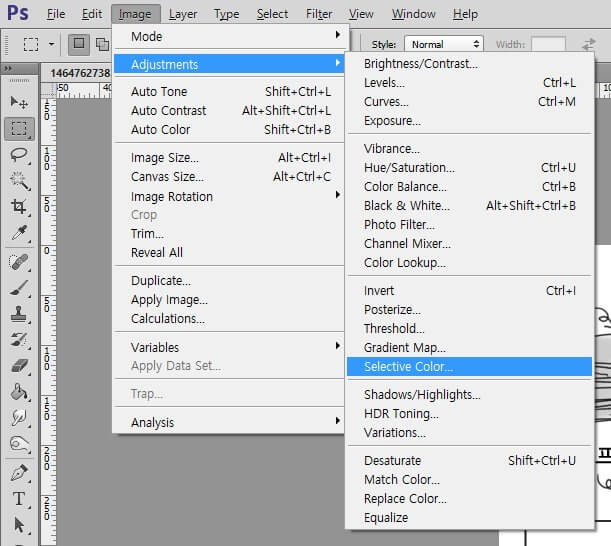Open the Layer menu
The height and width of the screenshot is (546, 611).
click(x=183, y=14)
